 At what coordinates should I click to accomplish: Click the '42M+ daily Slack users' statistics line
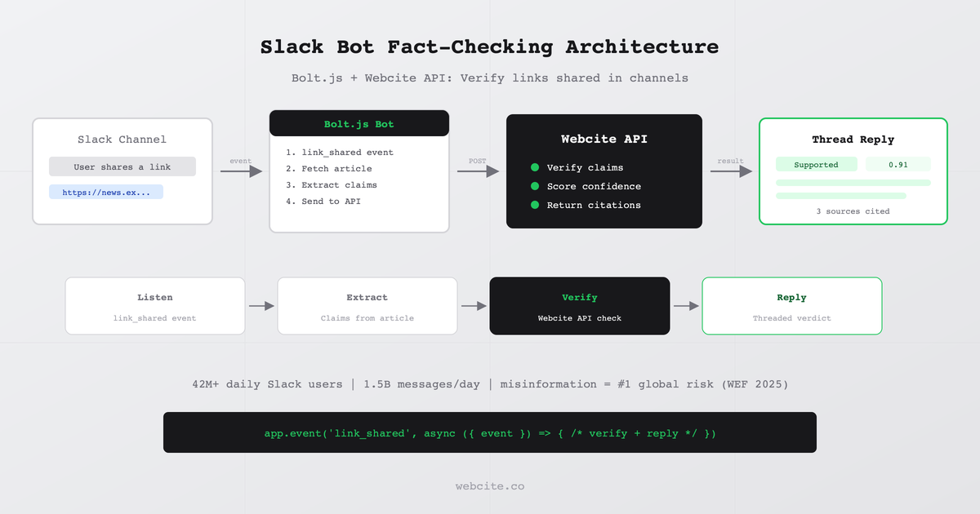(490, 384)
